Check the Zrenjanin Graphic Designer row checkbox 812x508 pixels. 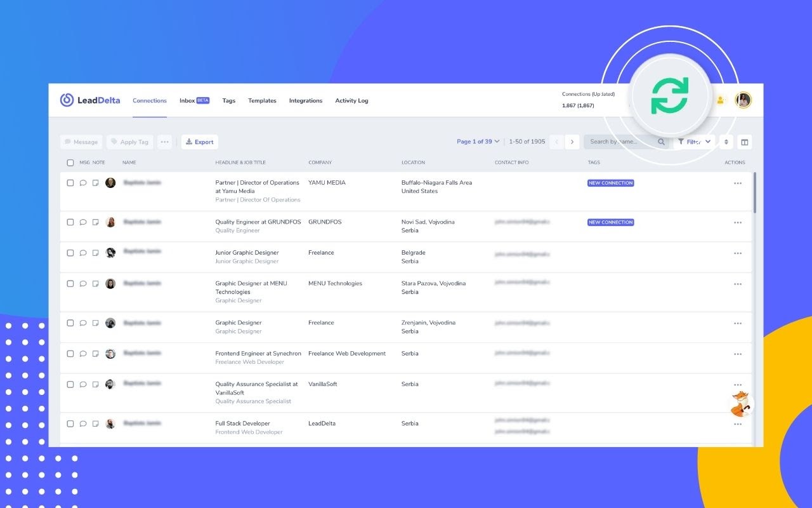tap(70, 323)
